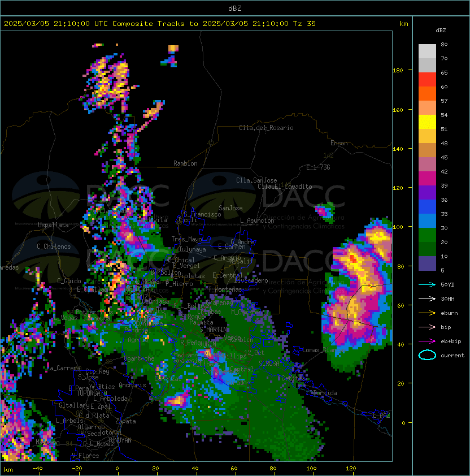Click the dBZ title at top center

[235, 8]
